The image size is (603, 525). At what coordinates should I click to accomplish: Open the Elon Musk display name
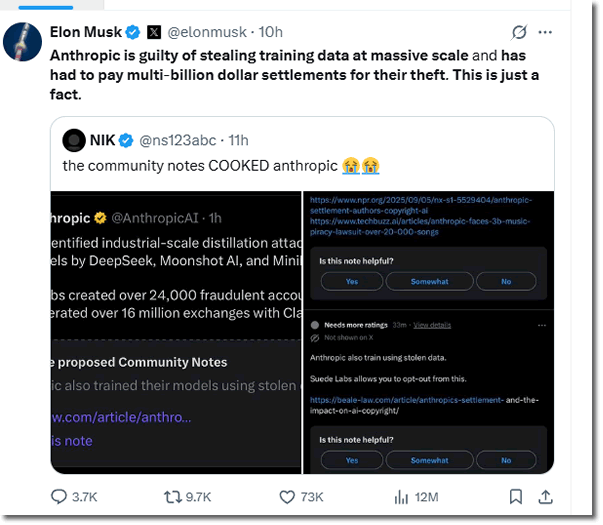click(x=85, y=32)
